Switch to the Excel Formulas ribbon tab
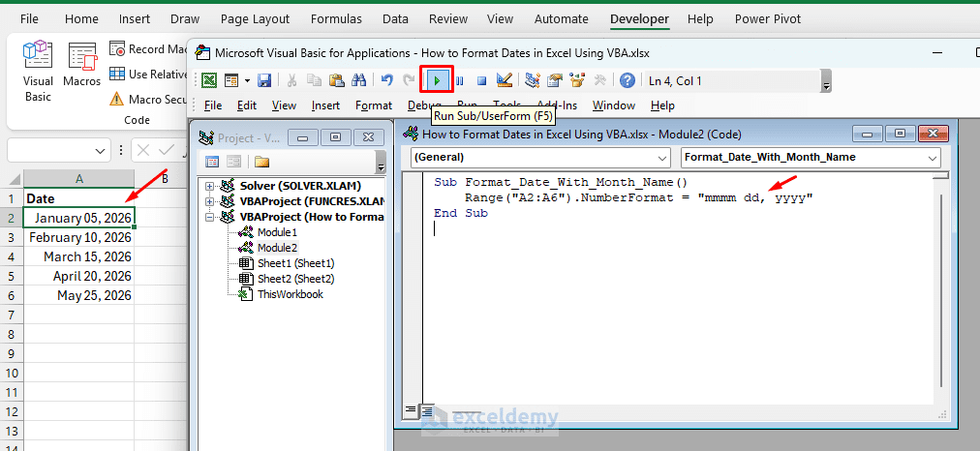 pos(336,19)
